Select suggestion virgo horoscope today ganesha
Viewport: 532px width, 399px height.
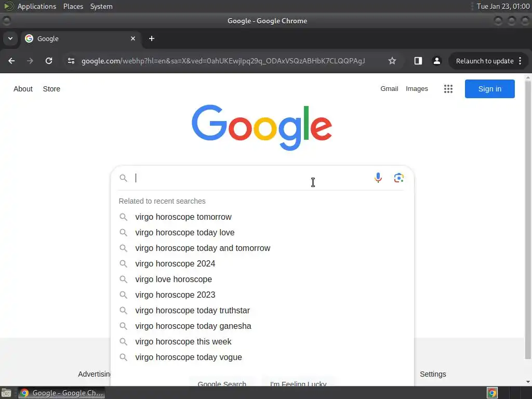coord(262,326)
